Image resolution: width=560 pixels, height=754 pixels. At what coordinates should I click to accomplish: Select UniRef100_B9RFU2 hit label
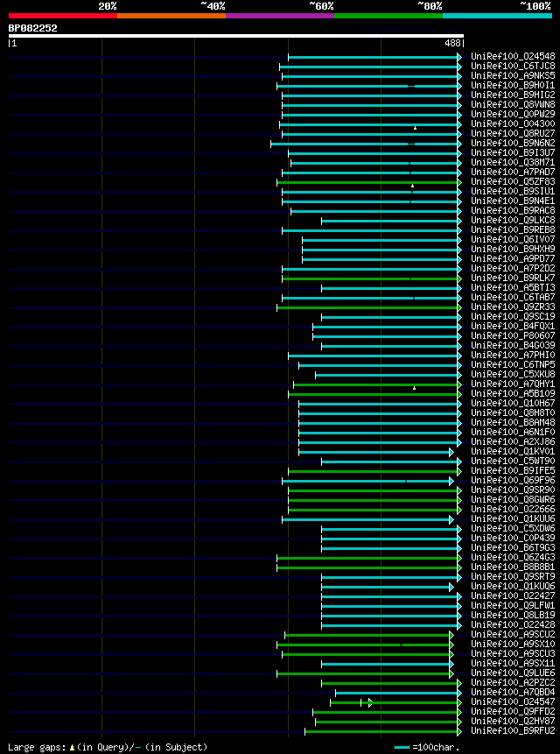coord(513,730)
